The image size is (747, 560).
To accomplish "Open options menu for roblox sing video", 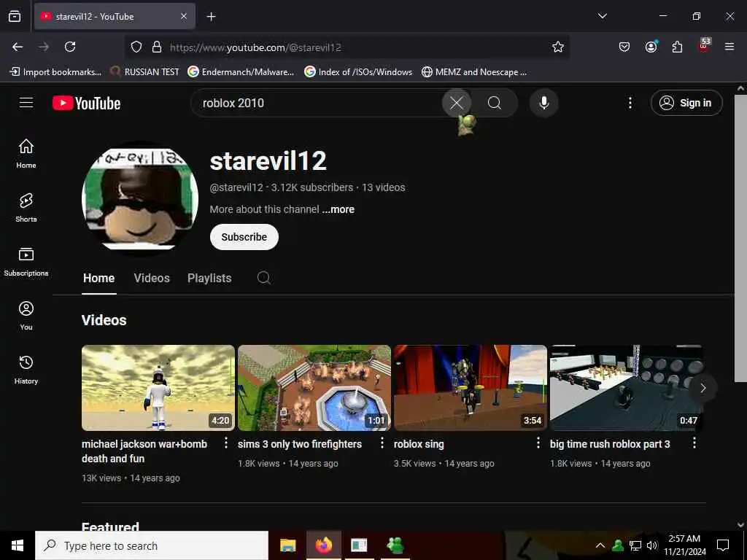I will point(538,443).
